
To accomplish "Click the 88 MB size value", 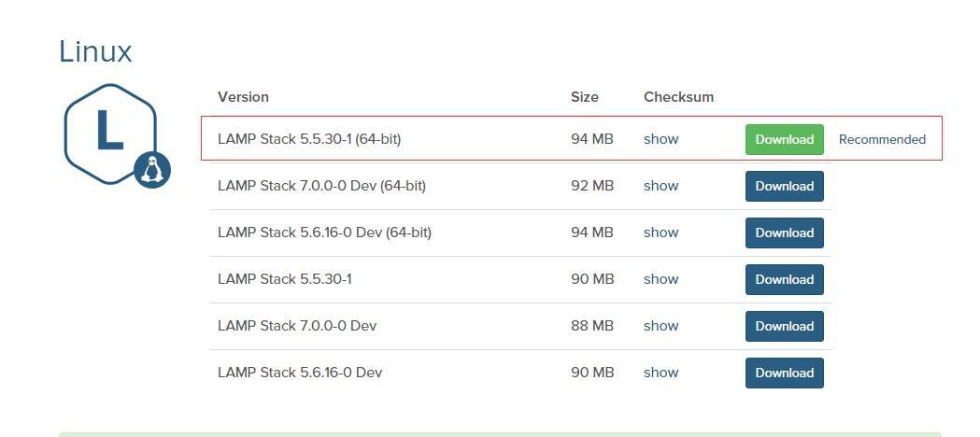I will pos(592,326).
